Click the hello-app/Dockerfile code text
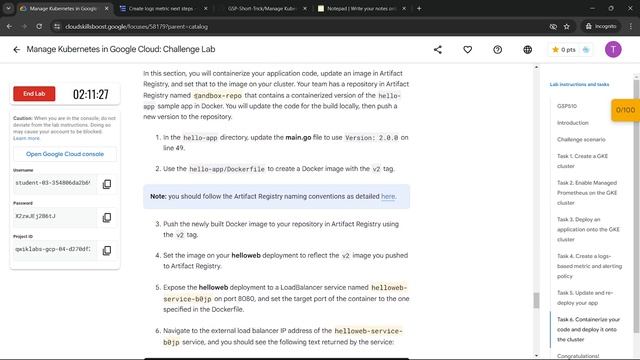This screenshot has width=640, height=360. [x=227, y=169]
